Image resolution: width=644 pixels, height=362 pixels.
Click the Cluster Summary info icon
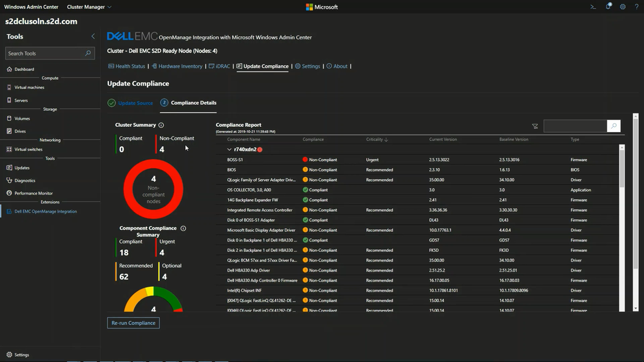[x=161, y=125]
